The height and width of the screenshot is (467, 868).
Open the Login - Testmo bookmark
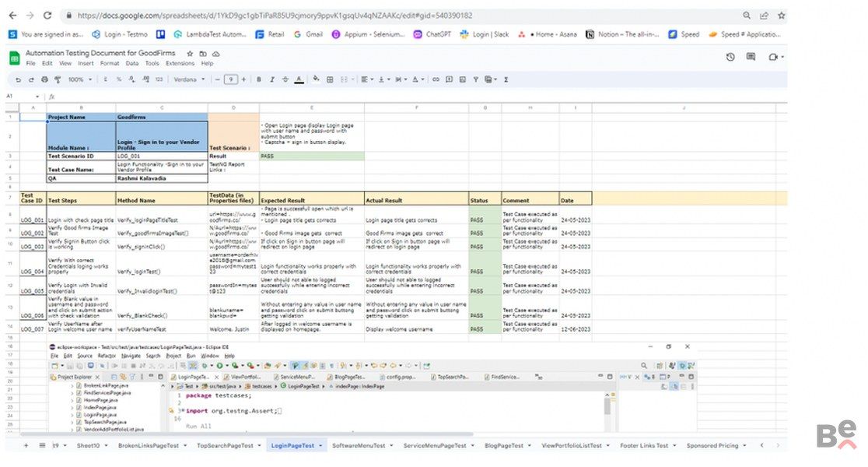click(120, 34)
